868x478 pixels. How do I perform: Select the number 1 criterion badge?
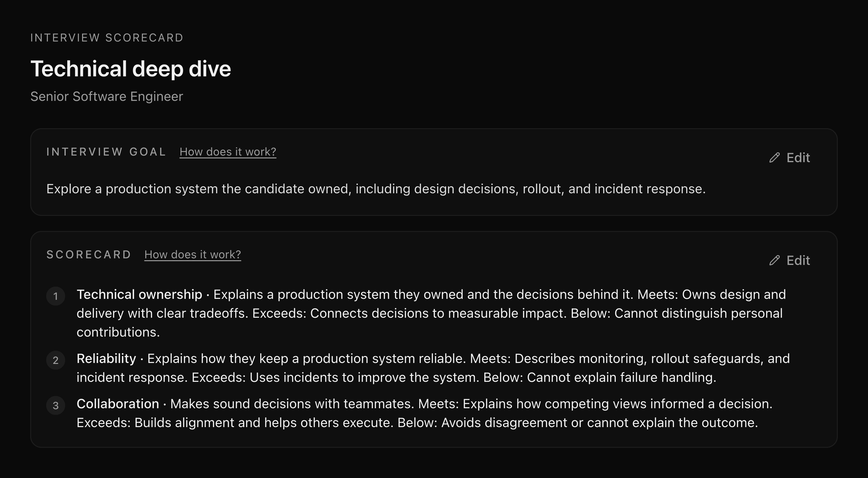point(56,296)
